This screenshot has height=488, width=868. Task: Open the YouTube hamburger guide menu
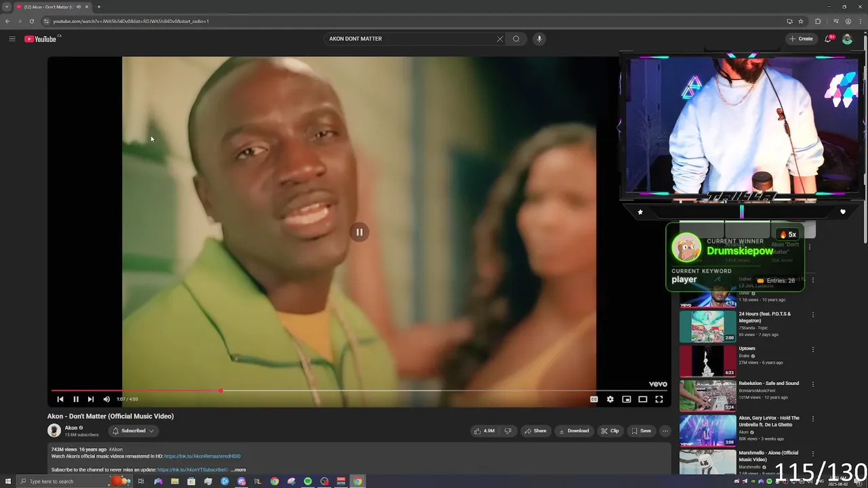[12, 39]
